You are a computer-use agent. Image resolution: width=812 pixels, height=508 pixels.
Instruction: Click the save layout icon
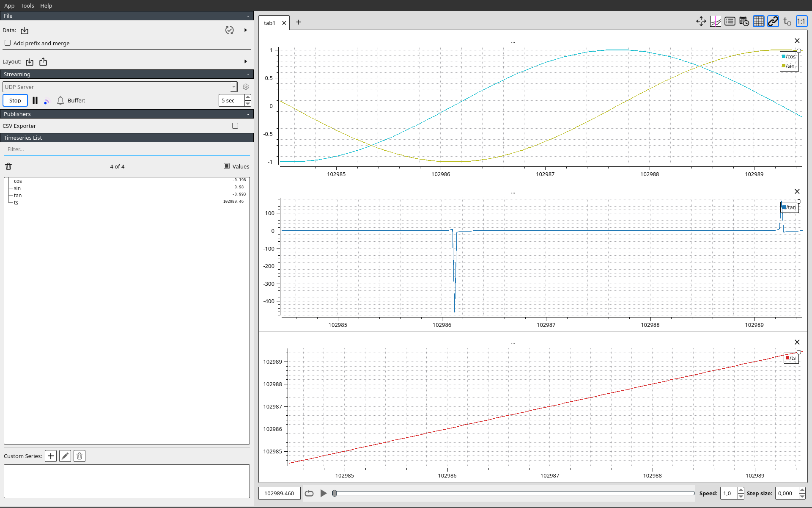(43, 62)
